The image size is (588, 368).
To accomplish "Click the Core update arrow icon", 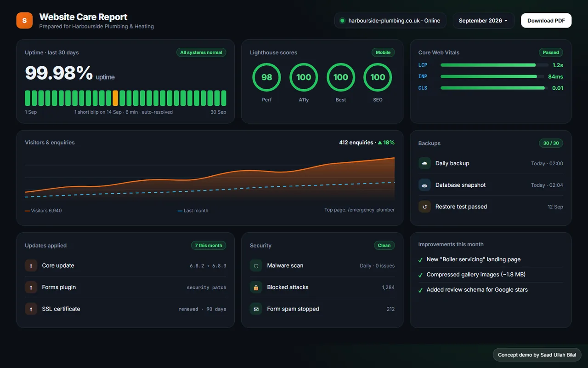I will click(x=31, y=265).
